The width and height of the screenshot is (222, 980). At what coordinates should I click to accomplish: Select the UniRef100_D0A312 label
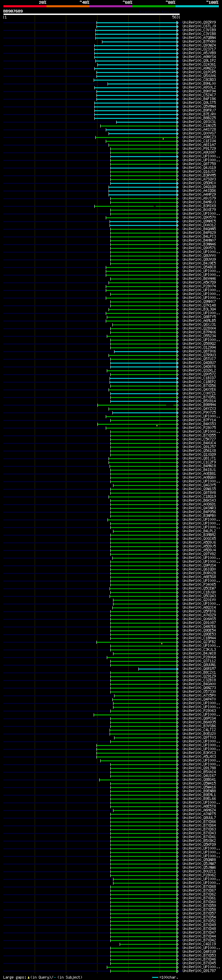199,225
